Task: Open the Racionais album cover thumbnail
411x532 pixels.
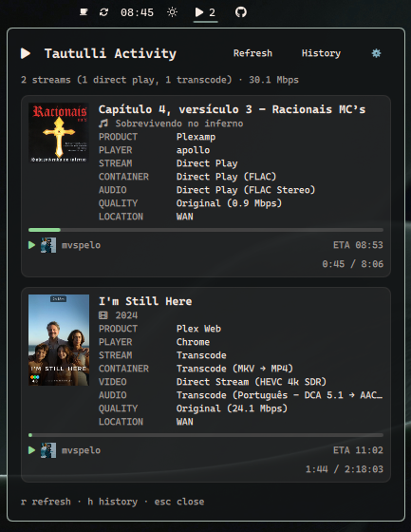Action: [59, 133]
